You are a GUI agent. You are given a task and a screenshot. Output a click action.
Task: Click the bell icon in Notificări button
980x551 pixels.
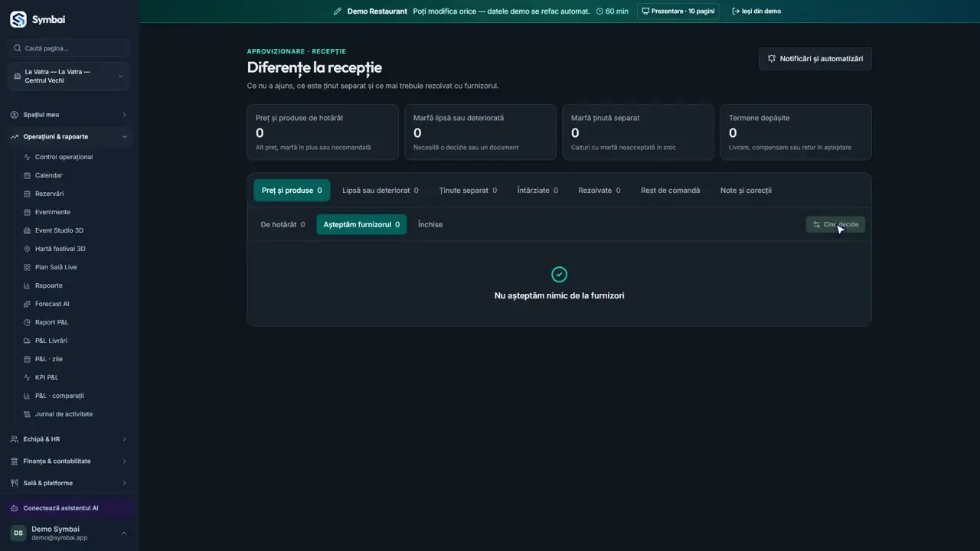(772, 59)
